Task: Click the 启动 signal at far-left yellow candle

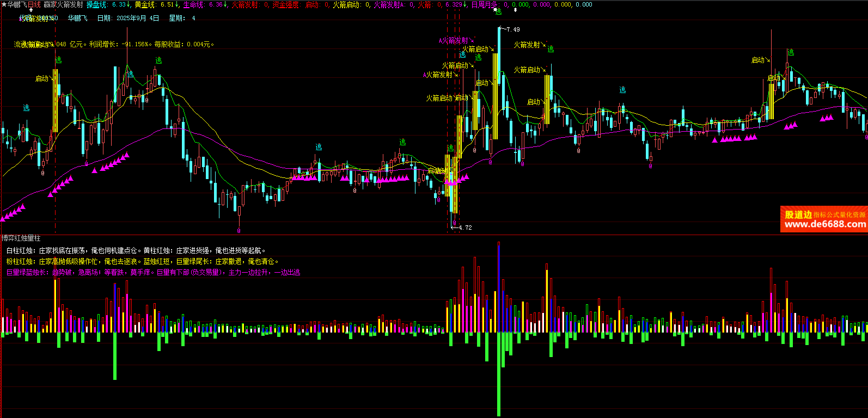Action: click(x=42, y=78)
